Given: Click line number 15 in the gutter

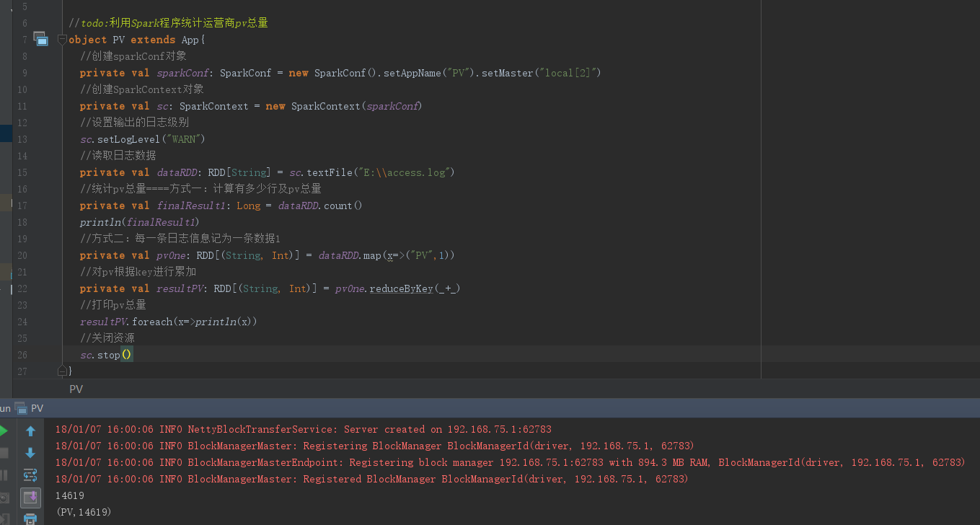Looking at the screenshot, I should (21, 172).
